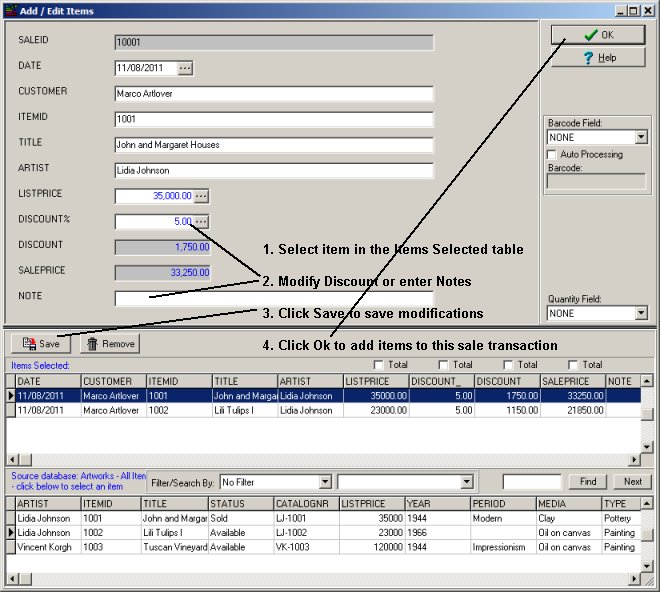Click the CUSTOMER column header in Items Selected
This screenshot has width=660, height=592.
pos(114,381)
